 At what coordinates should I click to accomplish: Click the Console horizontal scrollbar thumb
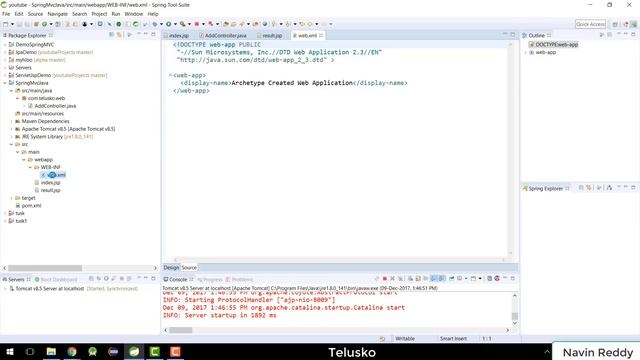click(180, 330)
